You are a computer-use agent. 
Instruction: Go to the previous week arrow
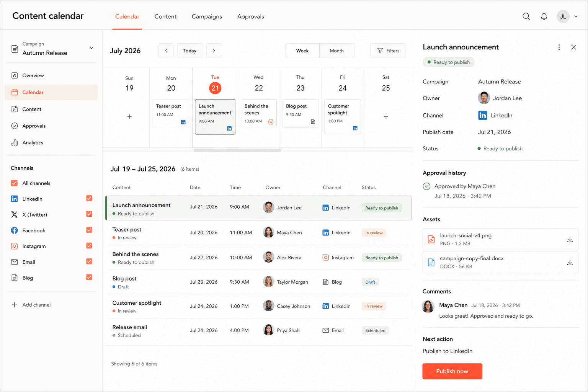[166, 51]
